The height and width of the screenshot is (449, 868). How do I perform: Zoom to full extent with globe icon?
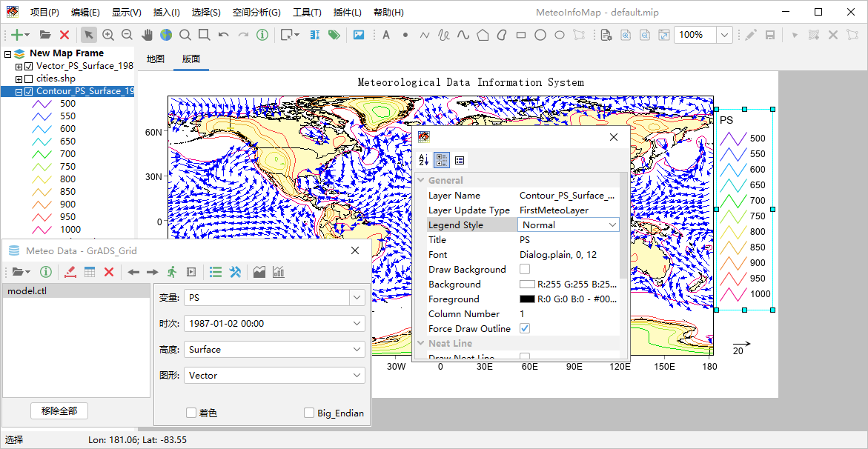coord(165,35)
